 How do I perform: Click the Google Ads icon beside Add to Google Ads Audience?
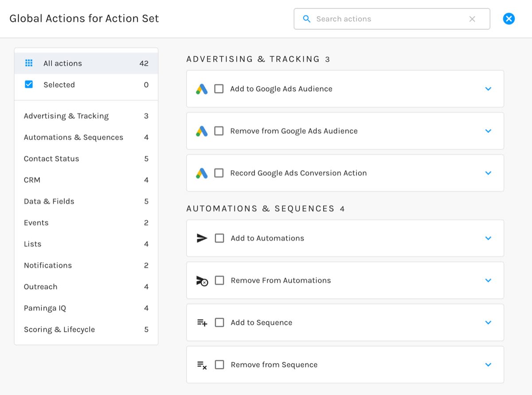pos(202,89)
